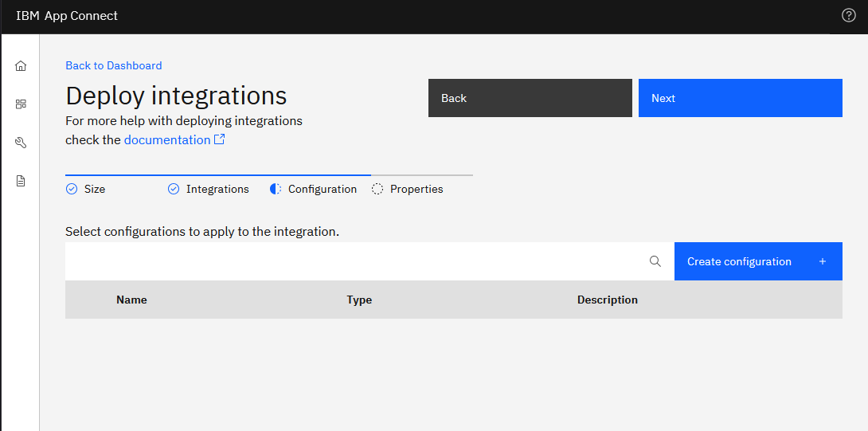Click the search magnifier icon
This screenshot has width=868, height=431.
point(655,261)
